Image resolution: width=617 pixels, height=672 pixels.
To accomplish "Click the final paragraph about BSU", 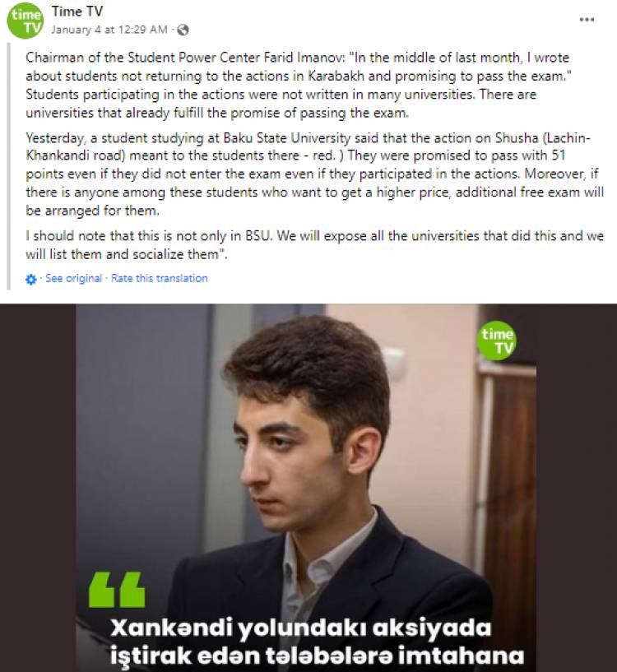I will tap(315, 245).
